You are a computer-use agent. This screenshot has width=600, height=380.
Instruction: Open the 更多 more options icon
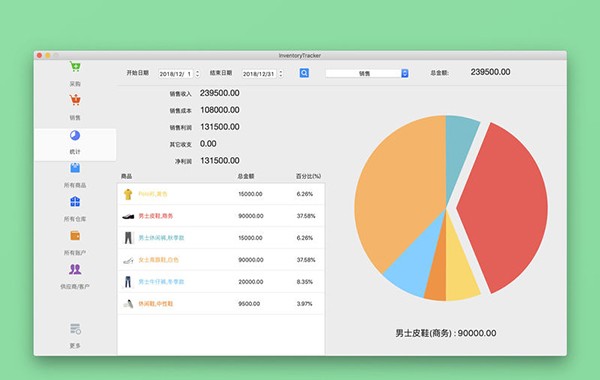(75, 329)
